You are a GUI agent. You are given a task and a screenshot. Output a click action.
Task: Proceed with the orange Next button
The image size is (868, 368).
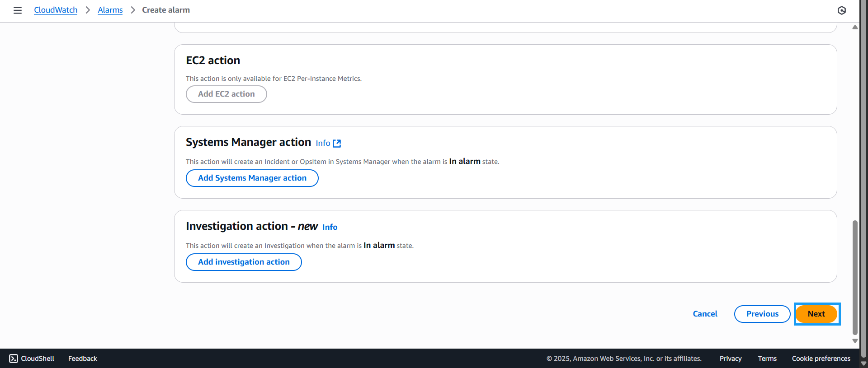(816, 314)
